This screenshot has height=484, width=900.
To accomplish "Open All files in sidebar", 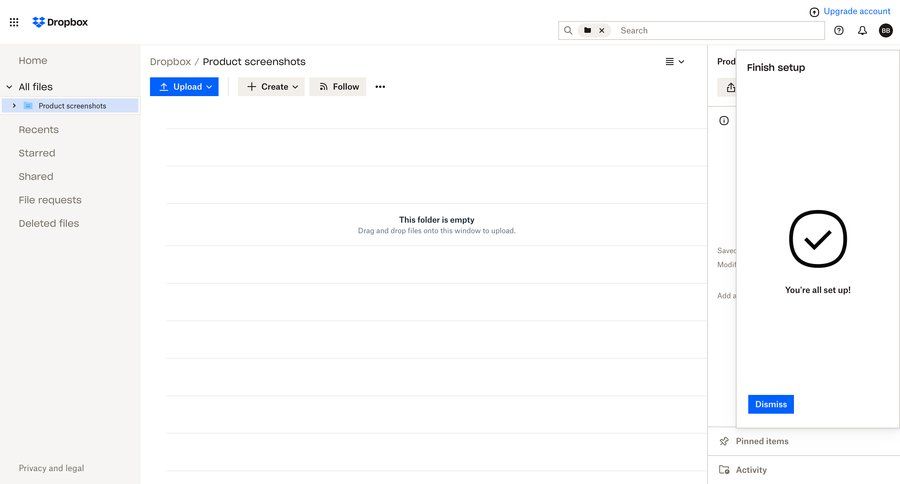I will tap(36, 87).
